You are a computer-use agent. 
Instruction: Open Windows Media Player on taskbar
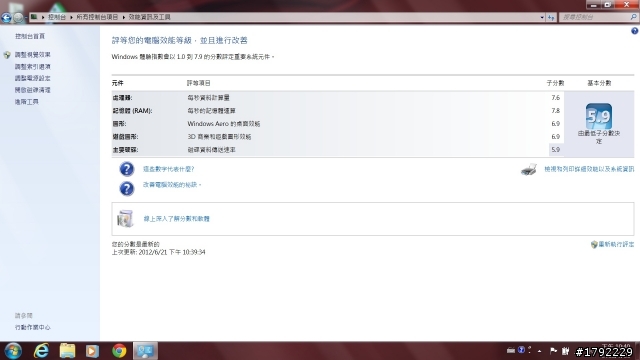pos(92,351)
